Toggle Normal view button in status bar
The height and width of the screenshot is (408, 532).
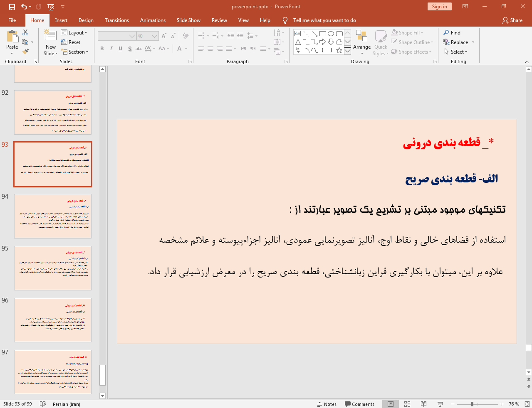pos(391,404)
